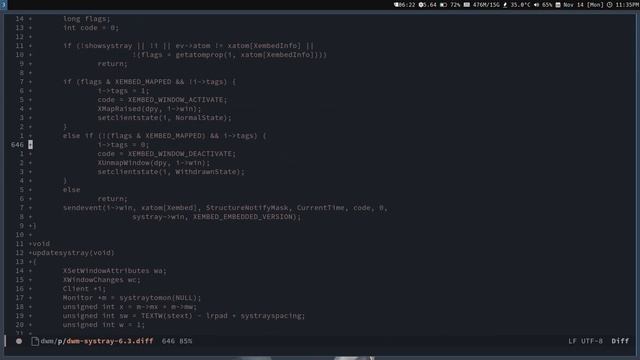Click the line 'code = XEMBED_WINDOW_DEACTIVATE;'
The image size is (640, 360).
167,154
